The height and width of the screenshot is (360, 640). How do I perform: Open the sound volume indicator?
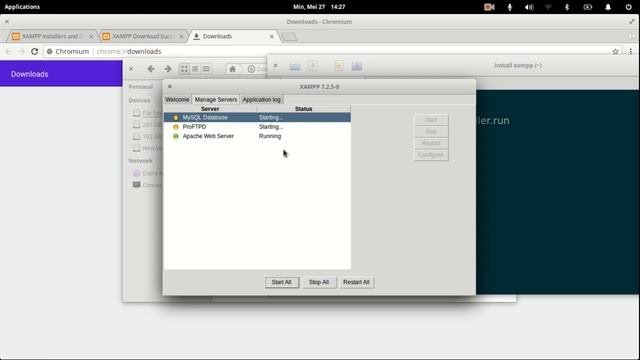(529, 7)
